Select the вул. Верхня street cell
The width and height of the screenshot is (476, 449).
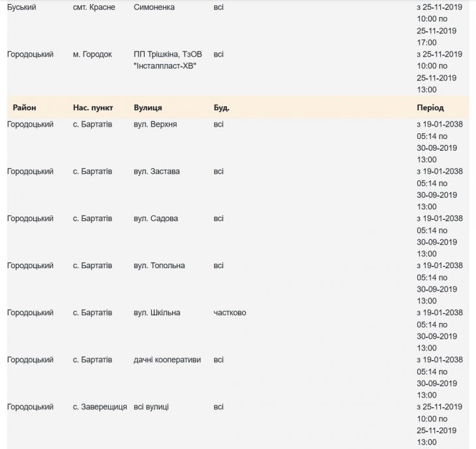155,124
